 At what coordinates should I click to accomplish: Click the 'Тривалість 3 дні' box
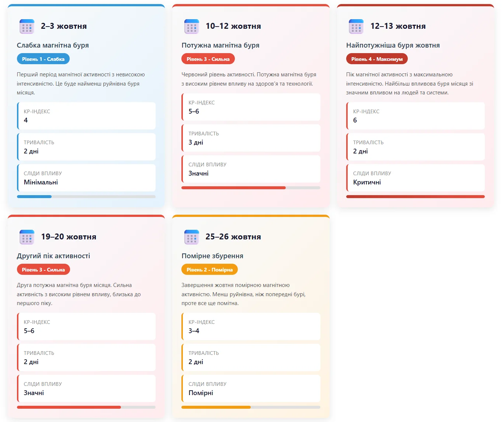pos(251,138)
